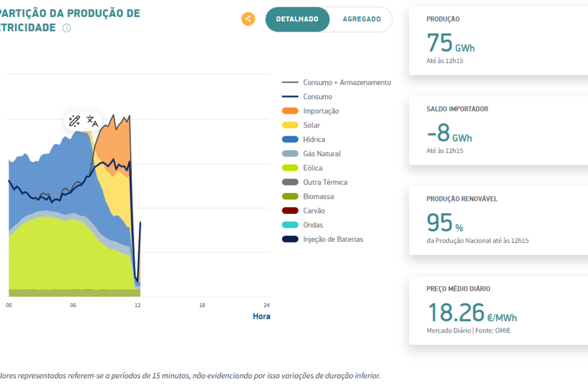Switch to the AGREGADO tab
The image size is (588, 392).
[362, 20]
